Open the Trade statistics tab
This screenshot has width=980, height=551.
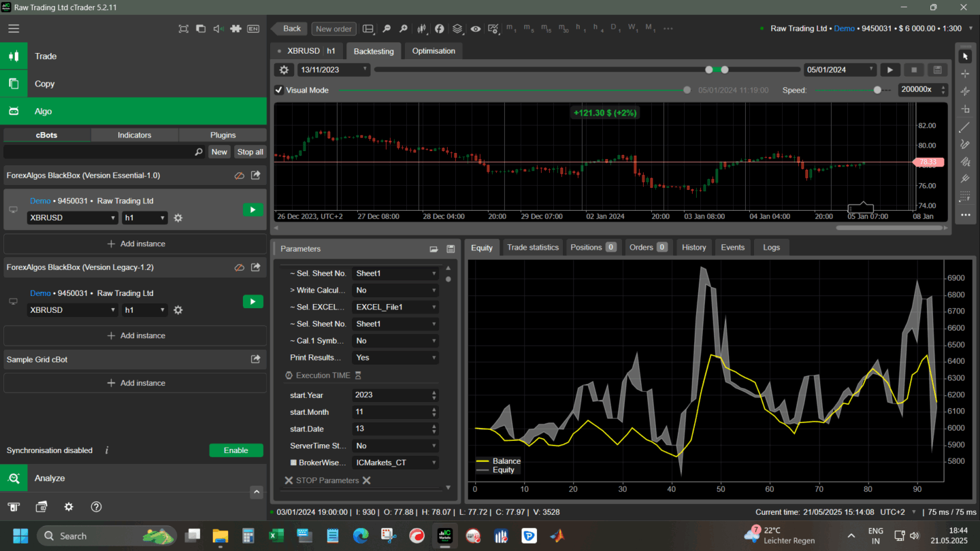click(x=532, y=248)
